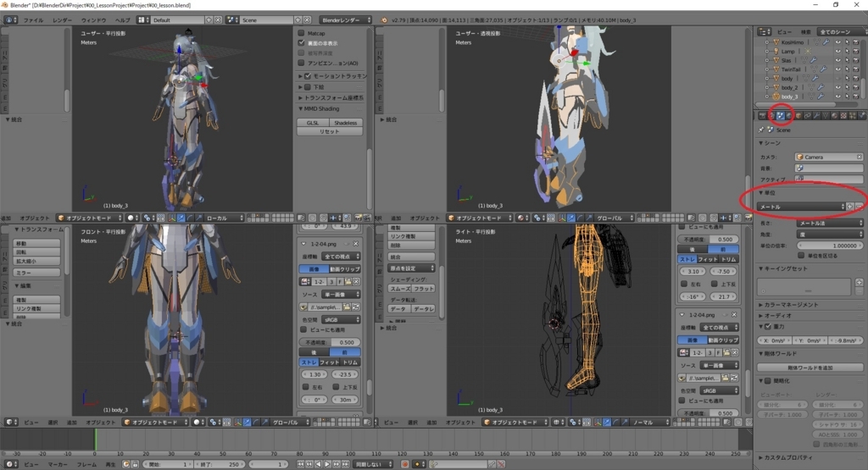The image size is (868, 470).
Task: Open the Render properties tab icon
Action: point(762,115)
